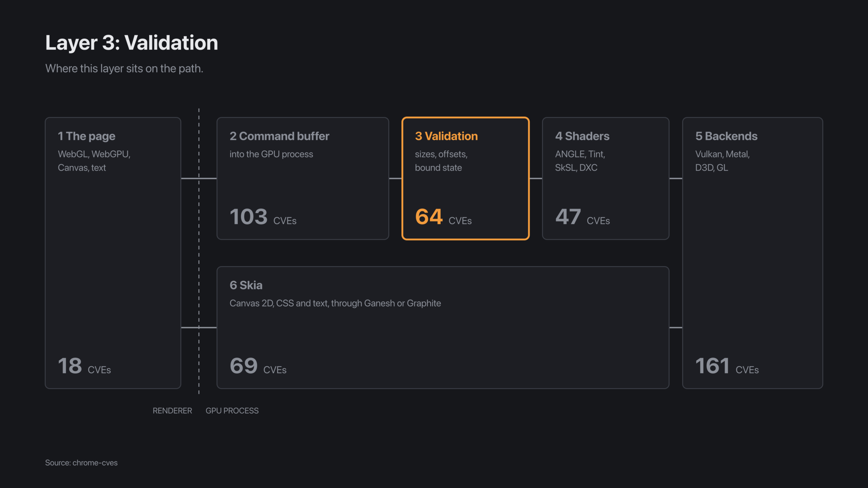Click the '2 Command buffer' card heading
The image size is (868, 488).
279,136
